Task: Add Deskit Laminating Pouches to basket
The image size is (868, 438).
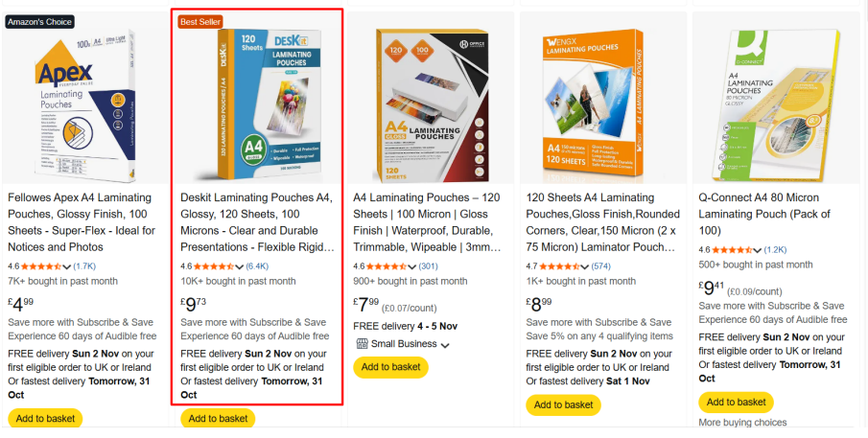Action: point(218,419)
